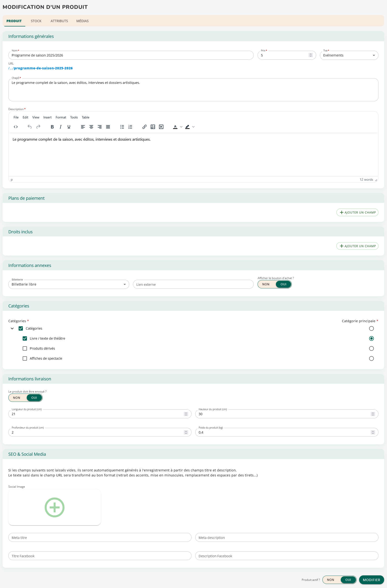Insert an image via editor toolbar

click(x=153, y=127)
